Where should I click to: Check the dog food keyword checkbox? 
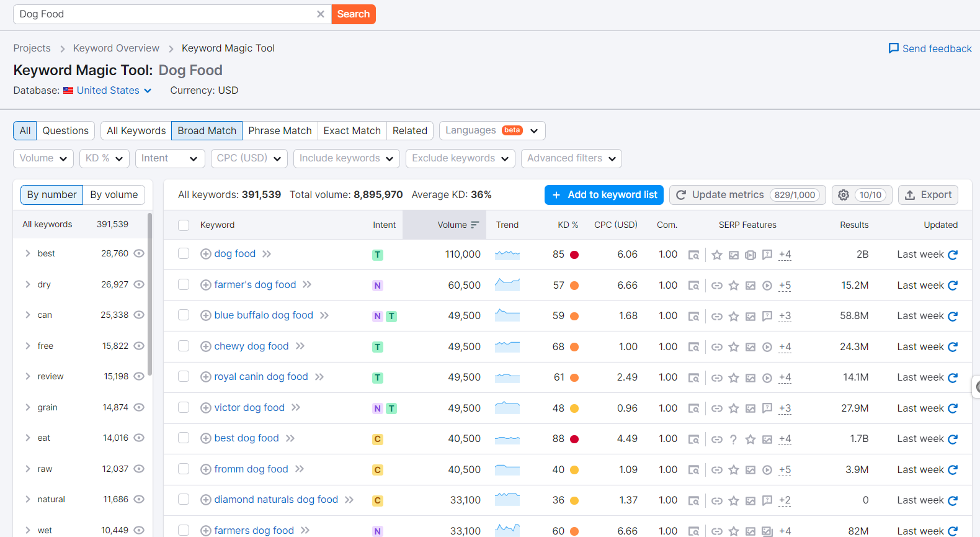[x=184, y=253]
